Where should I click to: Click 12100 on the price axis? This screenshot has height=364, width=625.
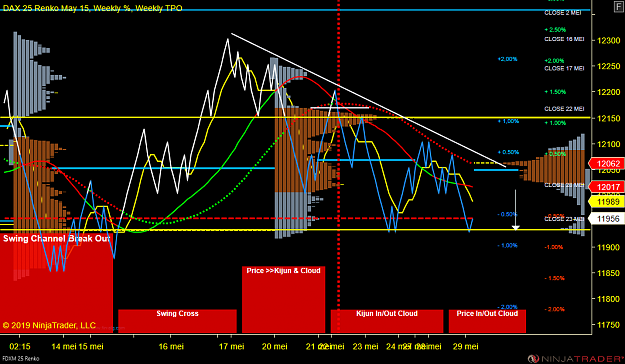coord(609,144)
